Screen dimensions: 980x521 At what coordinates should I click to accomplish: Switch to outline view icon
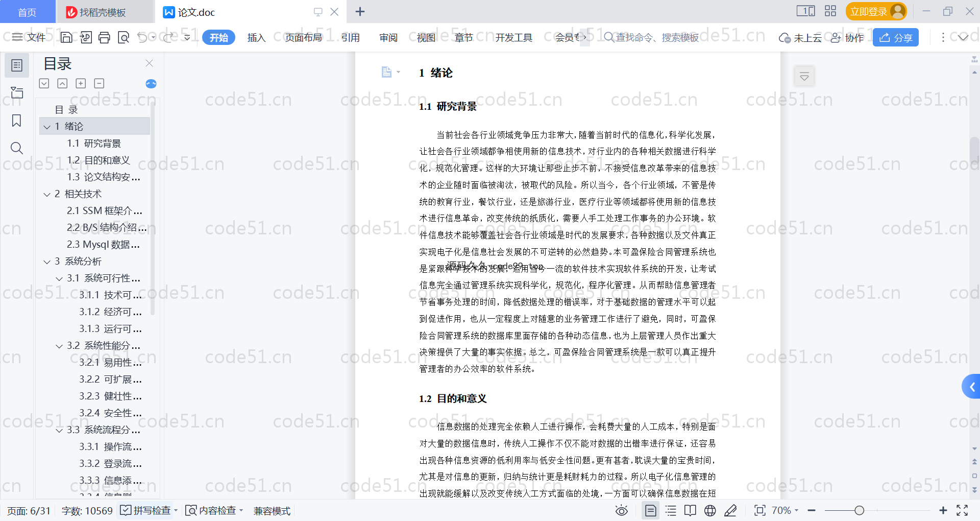(671, 510)
